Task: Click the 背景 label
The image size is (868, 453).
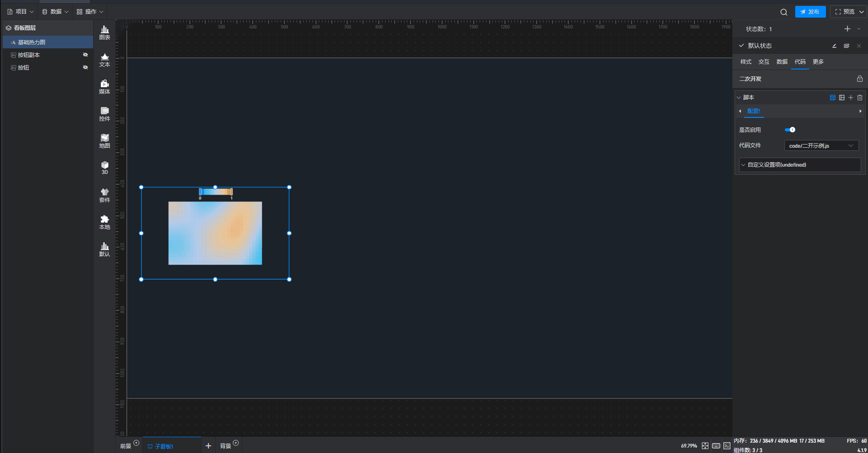Action: 226,446
